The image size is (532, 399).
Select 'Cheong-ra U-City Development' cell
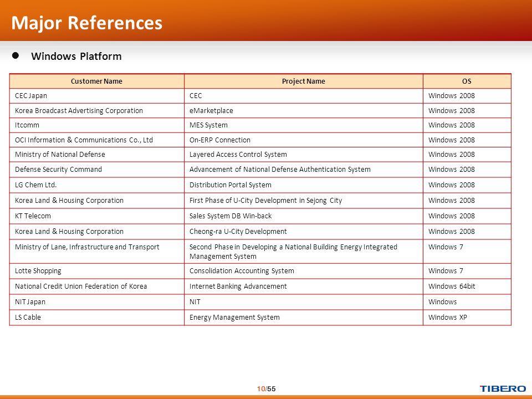point(303,232)
